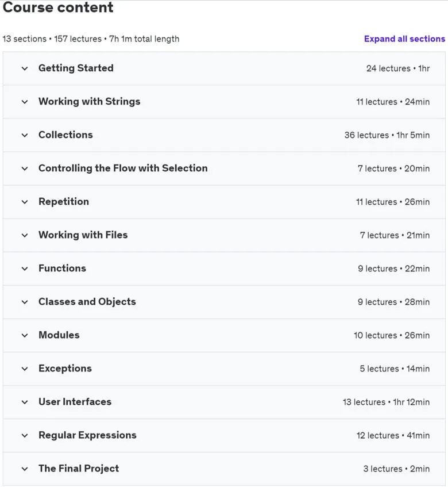Select the Exceptions section heading
The height and width of the screenshot is (487, 448).
point(65,369)
